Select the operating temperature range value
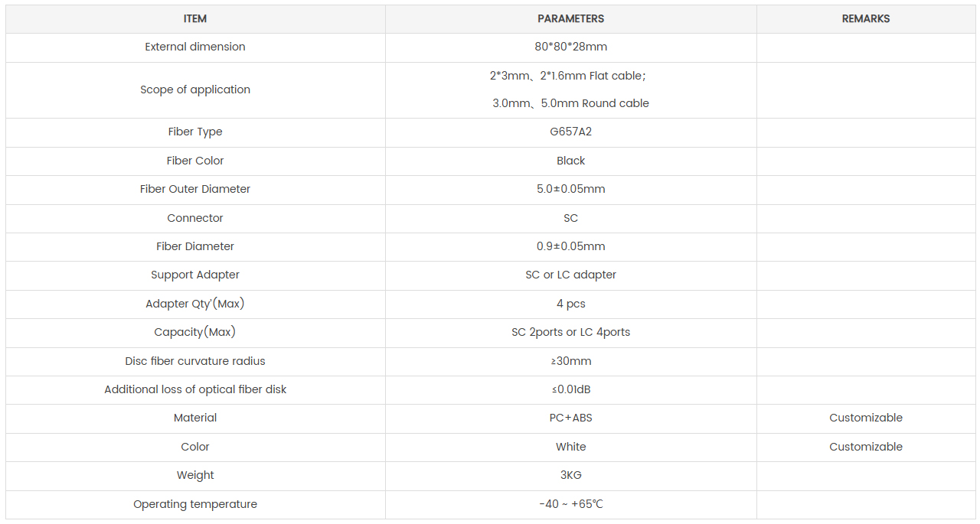 point(570,504)
